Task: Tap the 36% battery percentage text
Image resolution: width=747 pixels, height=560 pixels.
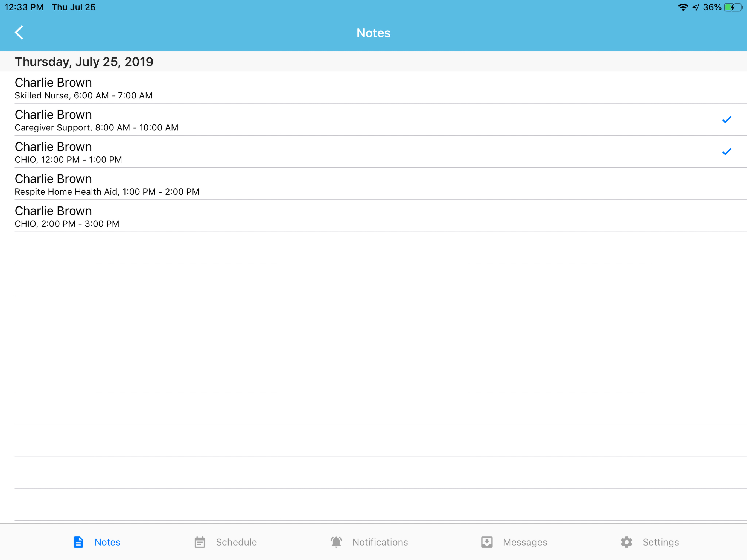Action: (x=712, y=7)
